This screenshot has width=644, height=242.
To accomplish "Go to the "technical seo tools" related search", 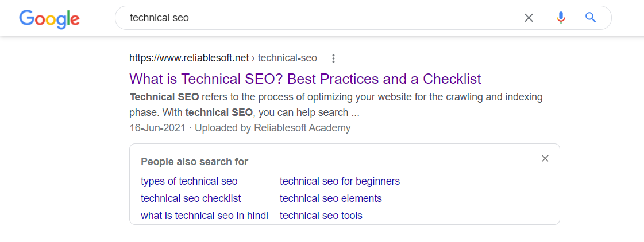I will pyautogui.click(x=321, y=216).
